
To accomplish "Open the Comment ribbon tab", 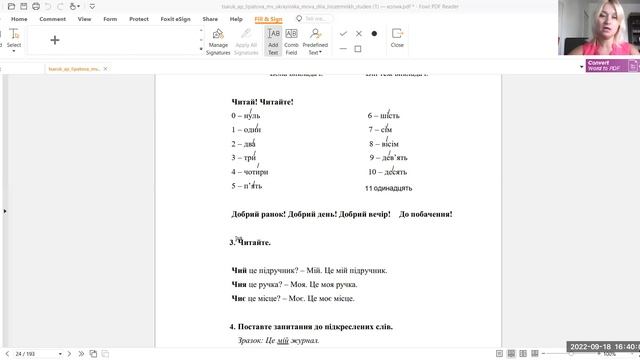I will coord(52,19).
